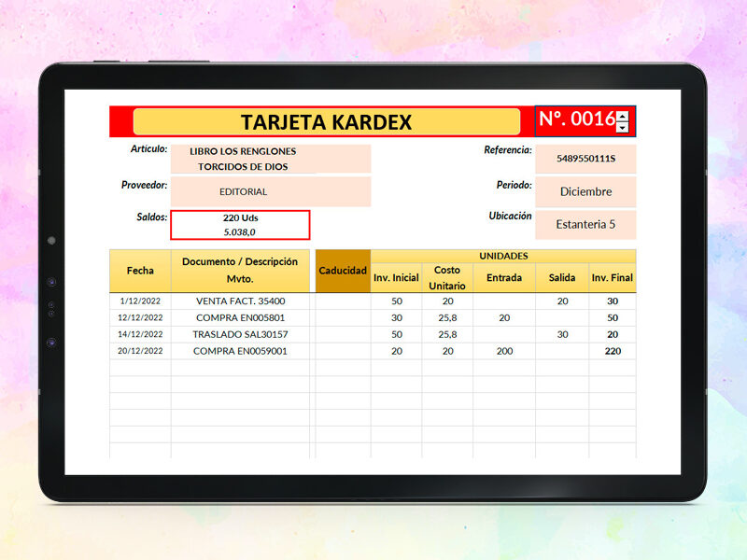Select the EDITORIAL provider field
Viewport: 747px width, 560px height.
click(x=271, y=191)
